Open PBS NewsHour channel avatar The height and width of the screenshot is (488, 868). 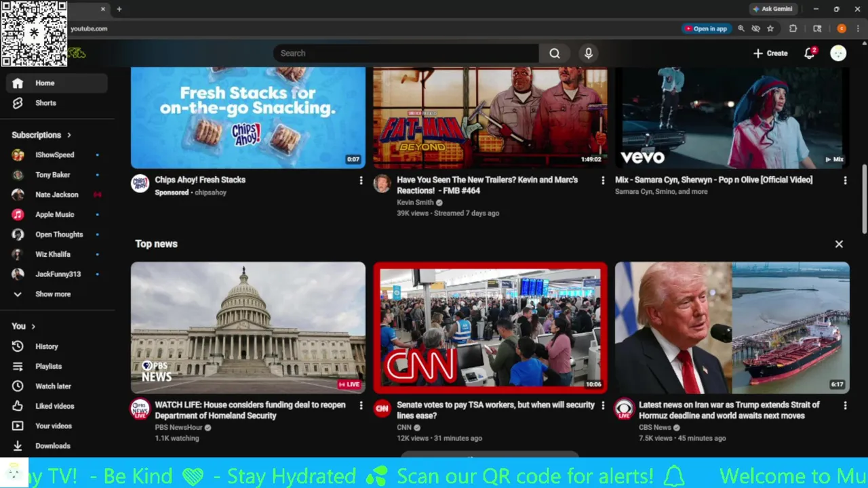click(x=140, y=409)
